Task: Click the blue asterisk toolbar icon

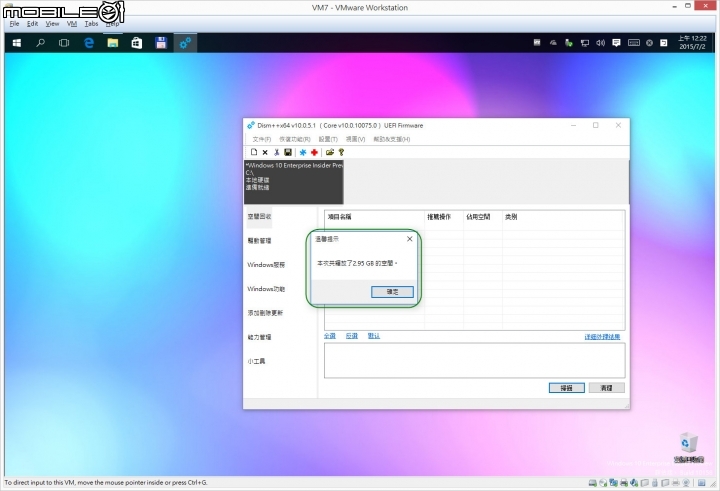Action: click(303, 152)
